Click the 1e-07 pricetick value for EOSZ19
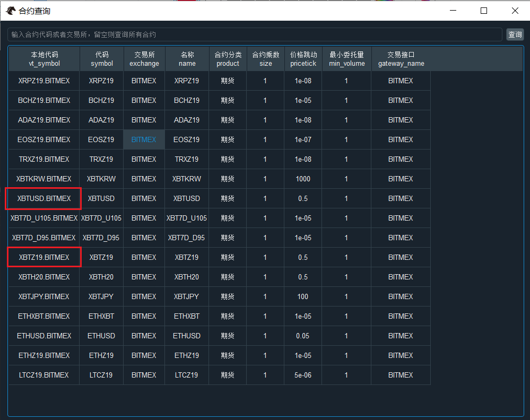Viewport: 530px width, 420px height. pos(303,139)
